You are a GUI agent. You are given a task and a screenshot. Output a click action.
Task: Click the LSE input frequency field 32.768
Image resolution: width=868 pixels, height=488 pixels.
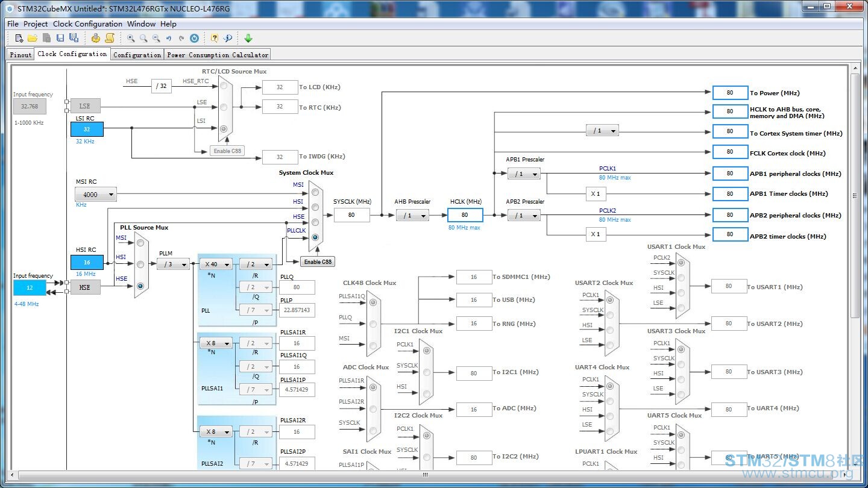pos(30,106)
